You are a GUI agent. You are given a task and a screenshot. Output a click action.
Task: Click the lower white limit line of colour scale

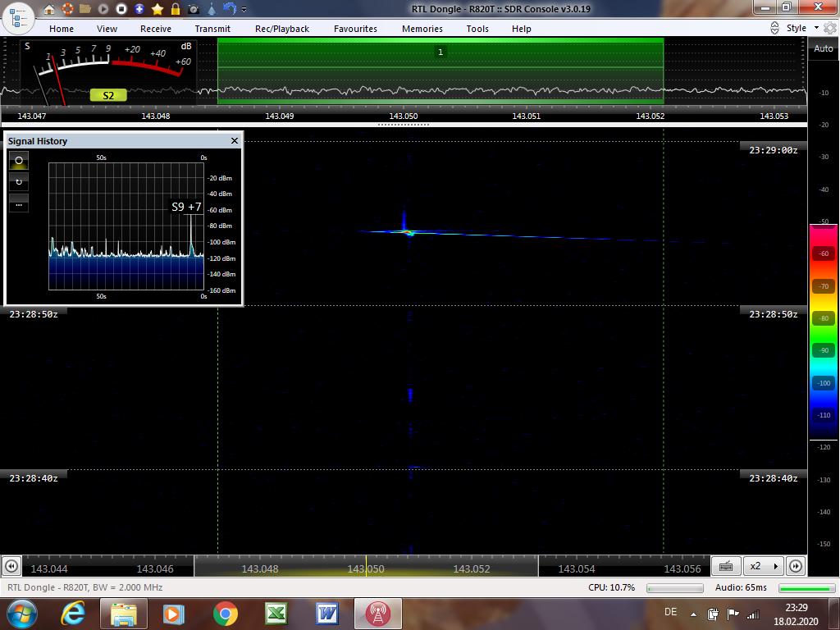point(824,440)
